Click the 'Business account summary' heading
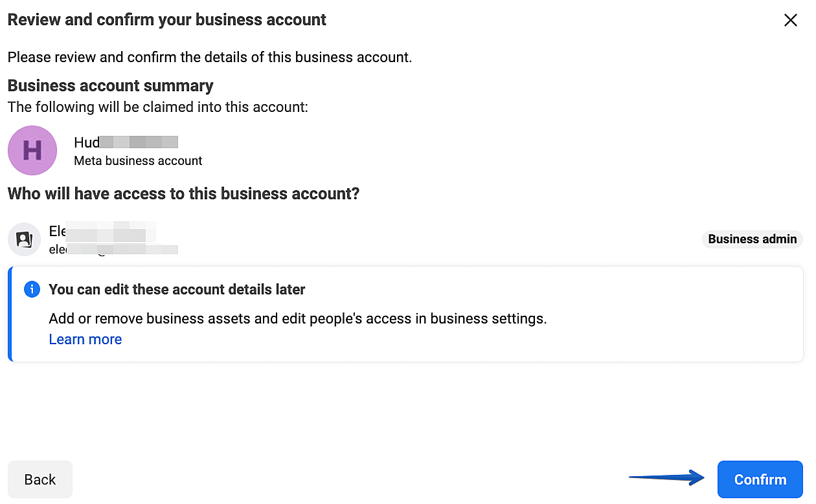Screen dimensions: 816x504 (110, 85)
